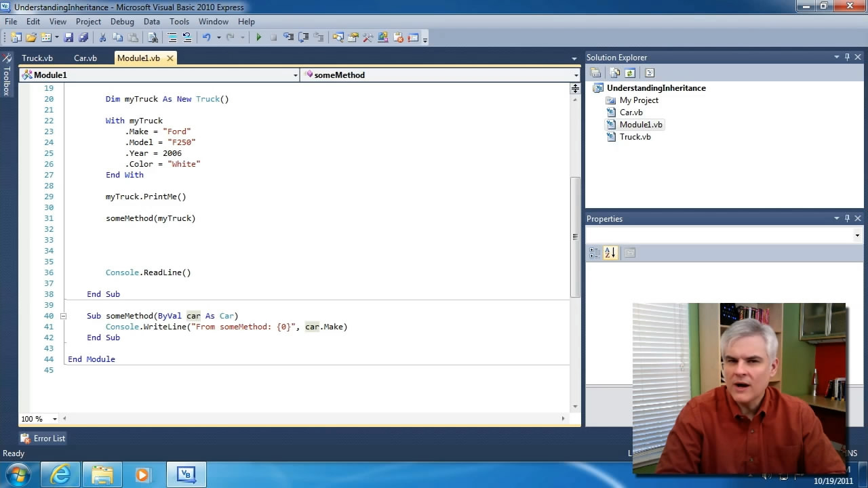Click the New Project toolbar icon
This screenshot has width=868, height=488.
(x=16, y=37)
